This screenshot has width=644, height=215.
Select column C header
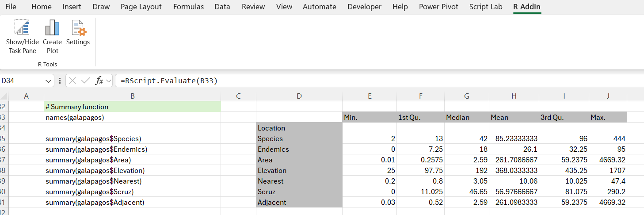[x=239, y=96]
